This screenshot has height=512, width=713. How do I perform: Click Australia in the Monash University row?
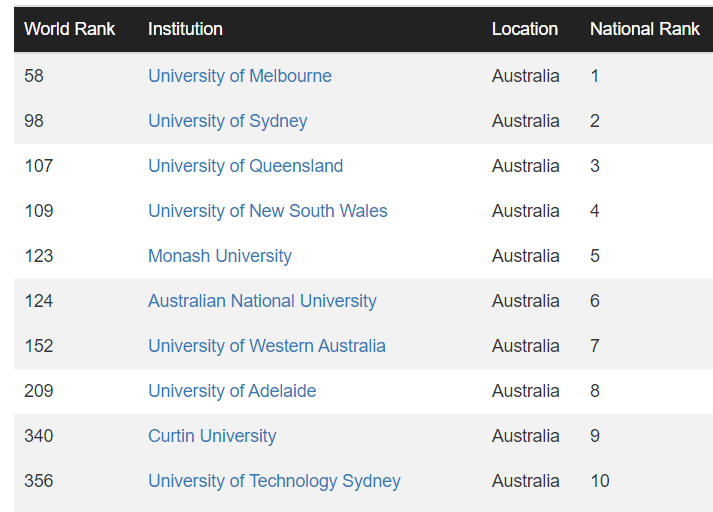[x=526, y=256]
